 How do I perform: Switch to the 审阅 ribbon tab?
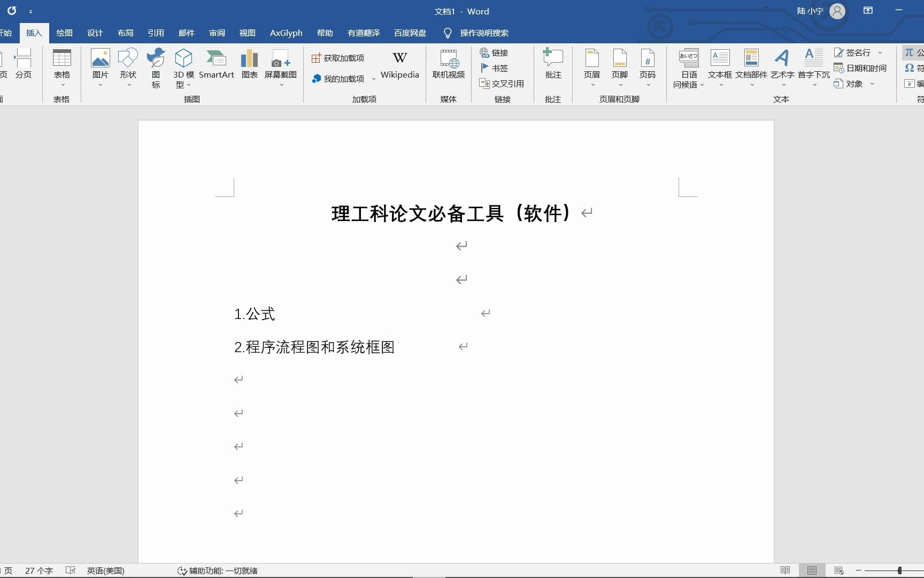coord(217,33)
